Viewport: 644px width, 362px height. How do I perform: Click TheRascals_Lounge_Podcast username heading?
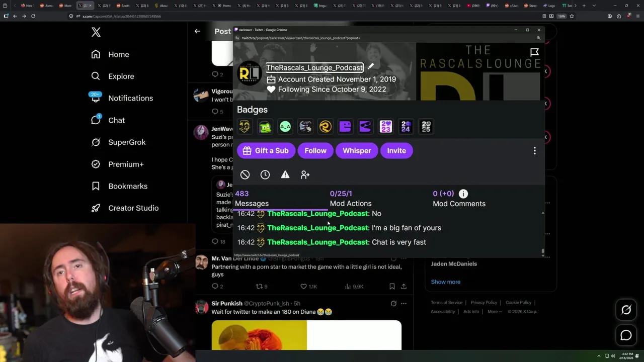point(314,67)
